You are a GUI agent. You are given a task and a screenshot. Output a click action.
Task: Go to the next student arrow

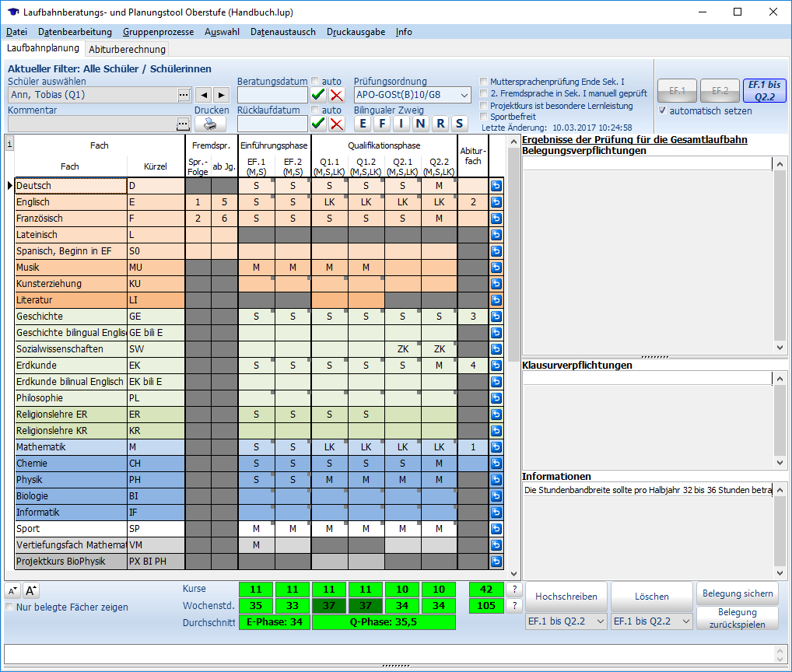pos(221,95)
